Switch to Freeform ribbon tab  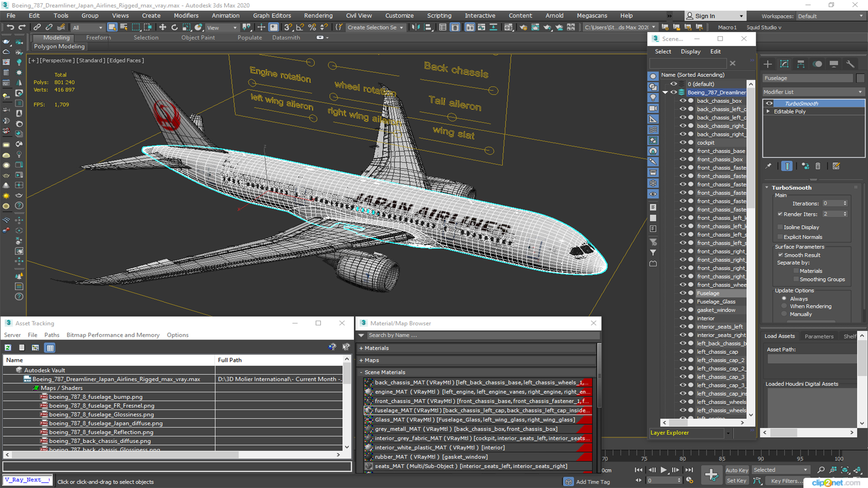coord(99,38)
